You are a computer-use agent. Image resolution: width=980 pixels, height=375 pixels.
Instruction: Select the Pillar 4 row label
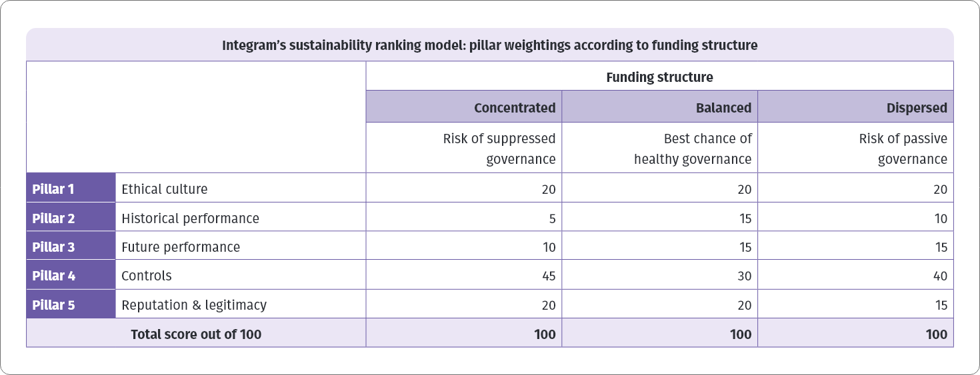point(71,276)
